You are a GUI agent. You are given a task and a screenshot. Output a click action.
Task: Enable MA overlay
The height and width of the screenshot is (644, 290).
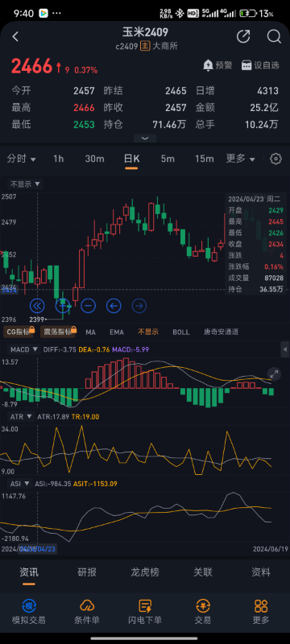[x=90, y=332]
